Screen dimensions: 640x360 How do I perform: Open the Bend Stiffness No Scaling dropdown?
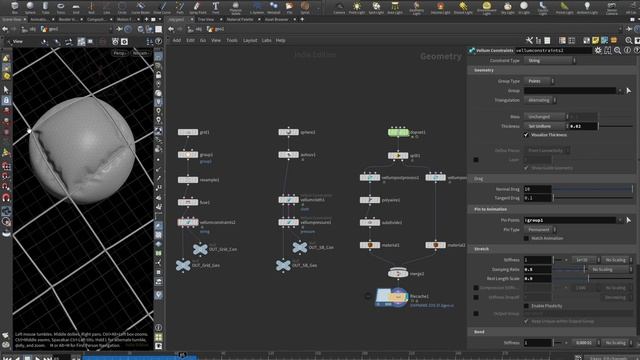[617, 343]
